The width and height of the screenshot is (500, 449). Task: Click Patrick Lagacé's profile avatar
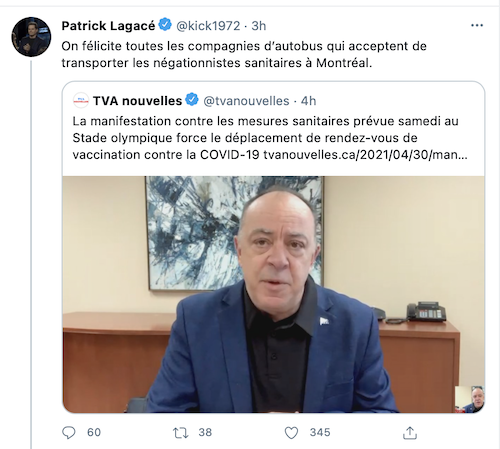[31, 37]
